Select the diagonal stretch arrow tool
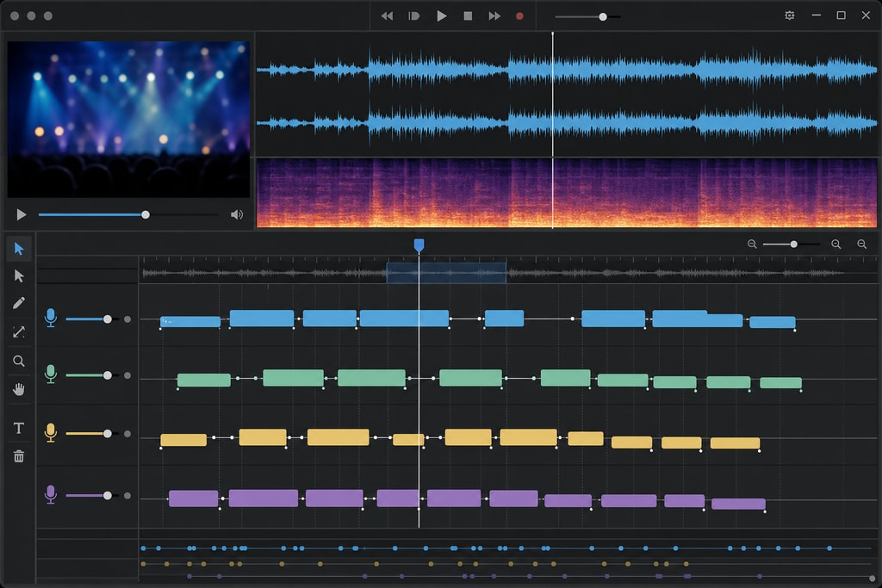Image resolution: width=882 pixels, height=588 pixels. (19, 331)
